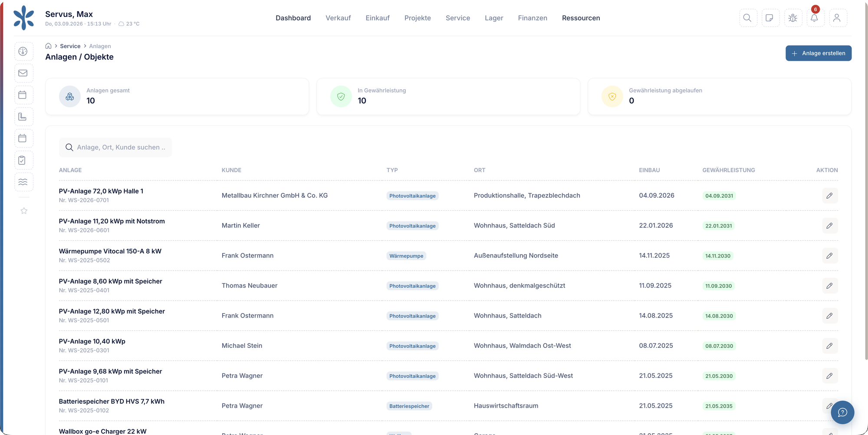
Task: Open the user profile icon
Action: click(x=837, y=18)
